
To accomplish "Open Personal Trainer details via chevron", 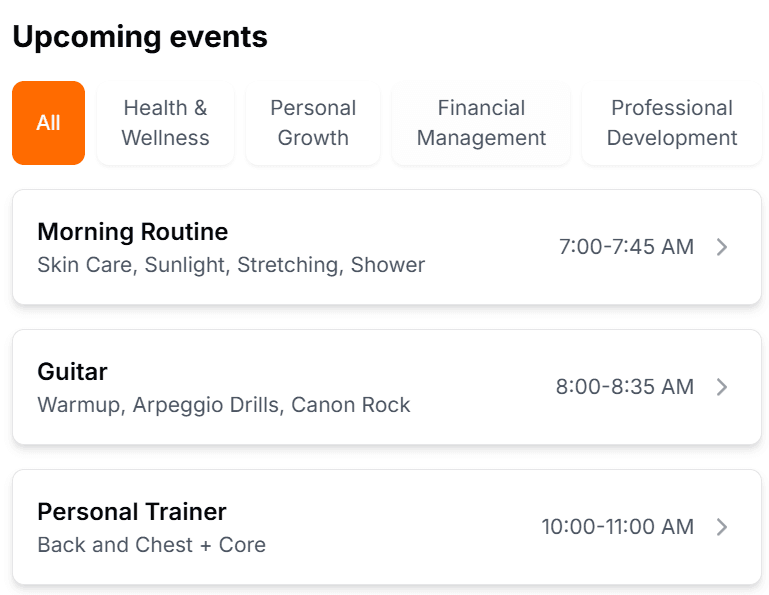I will coord(722,527).
